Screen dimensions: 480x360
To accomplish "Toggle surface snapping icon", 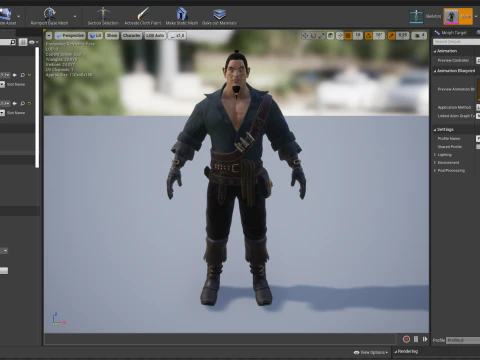I will [x=340, y=35].
